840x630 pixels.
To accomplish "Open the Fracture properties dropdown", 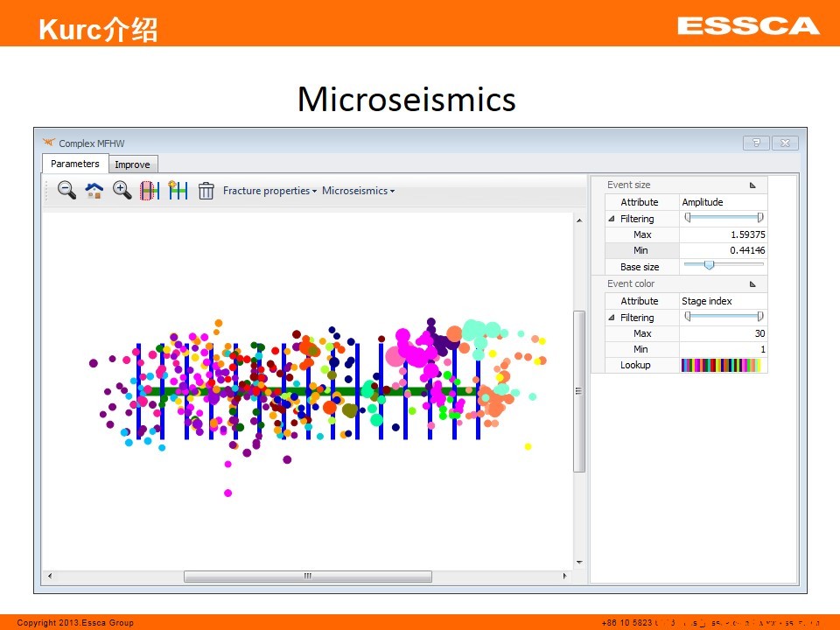I will (x=269, y=191).
